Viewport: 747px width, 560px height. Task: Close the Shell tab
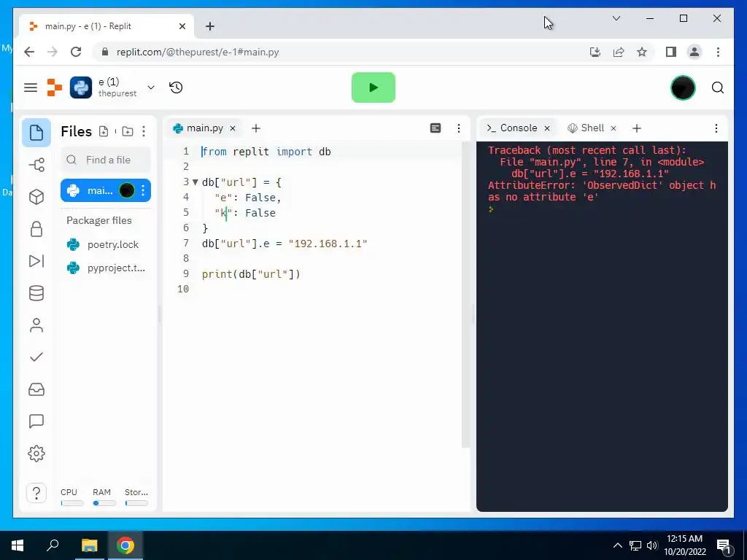[x=614, y=128]
